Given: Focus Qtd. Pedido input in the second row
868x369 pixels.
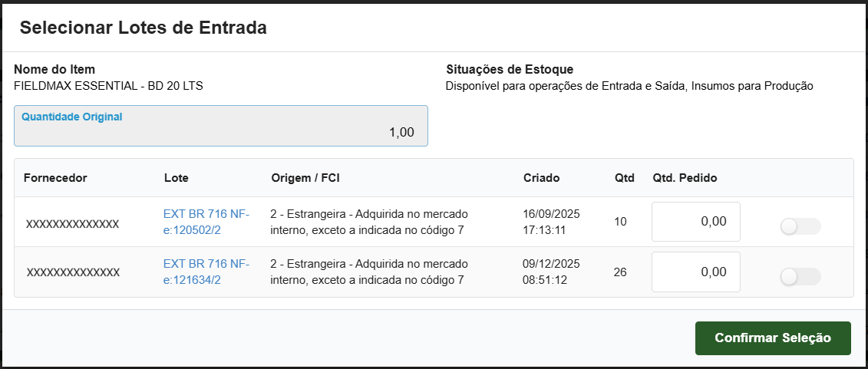Looking at the screenshot, I should (695, 272).
